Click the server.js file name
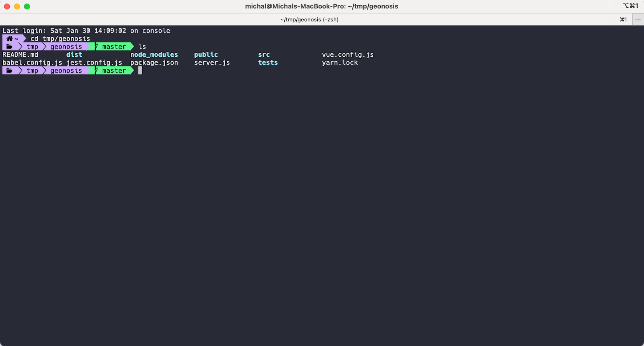Image resolution: width=644 pixels, height=346 pixels. pyautogui.click(x=212, y=63)
